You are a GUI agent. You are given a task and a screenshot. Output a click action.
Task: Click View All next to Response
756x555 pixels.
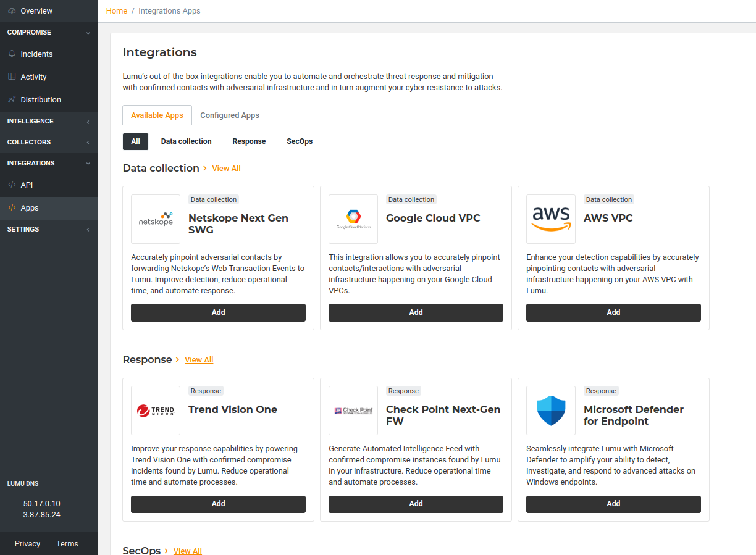[x=199, y=360]
